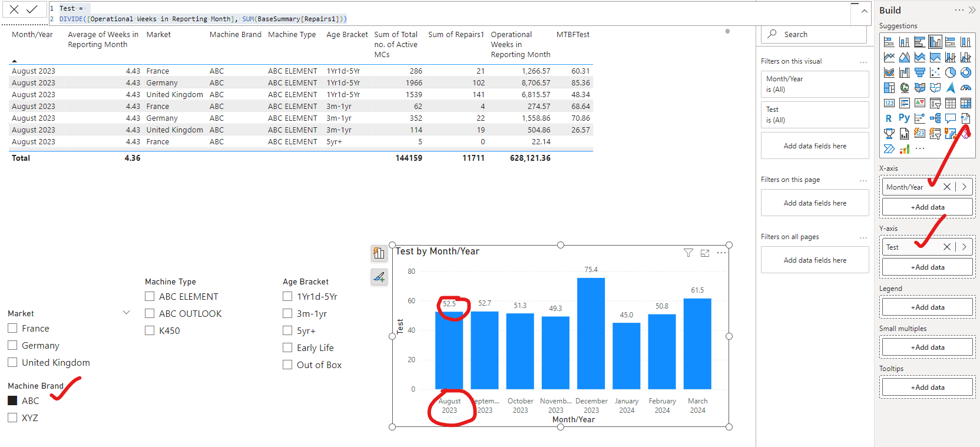Viewport: 980px width, 447px height.
Task: Tick the Germany market checkbox
Action: (x=12, y=345)
